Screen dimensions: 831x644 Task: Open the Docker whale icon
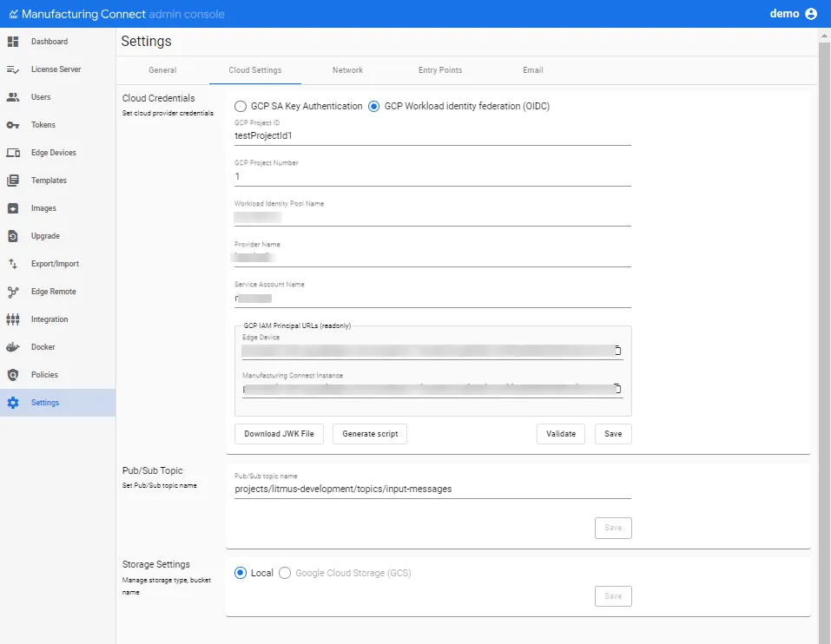click(x=13, y=347)
